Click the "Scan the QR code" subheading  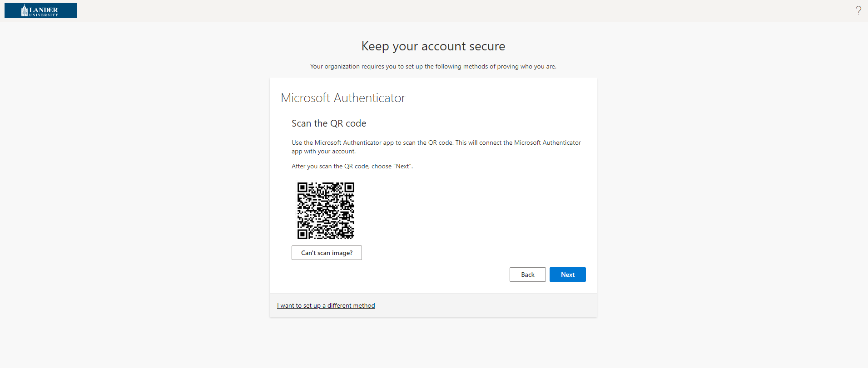(x=329, y=123)
